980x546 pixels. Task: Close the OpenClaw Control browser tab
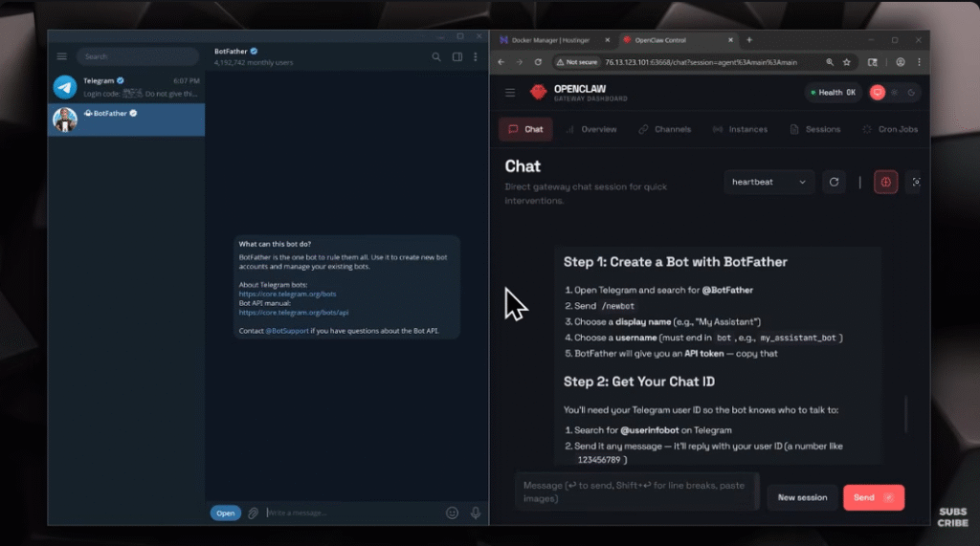730,40
